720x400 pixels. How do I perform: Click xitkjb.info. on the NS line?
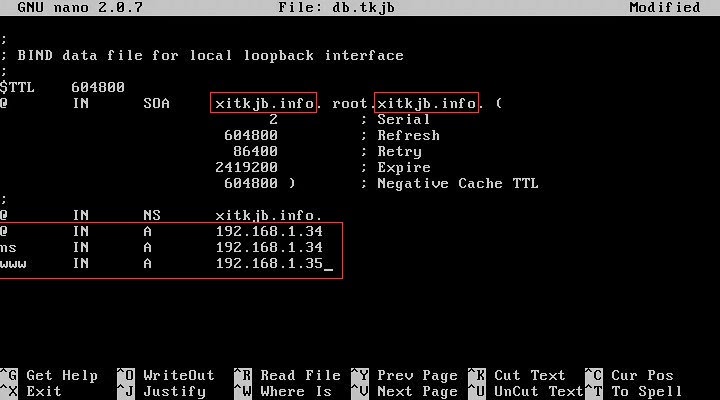point(269,215)
